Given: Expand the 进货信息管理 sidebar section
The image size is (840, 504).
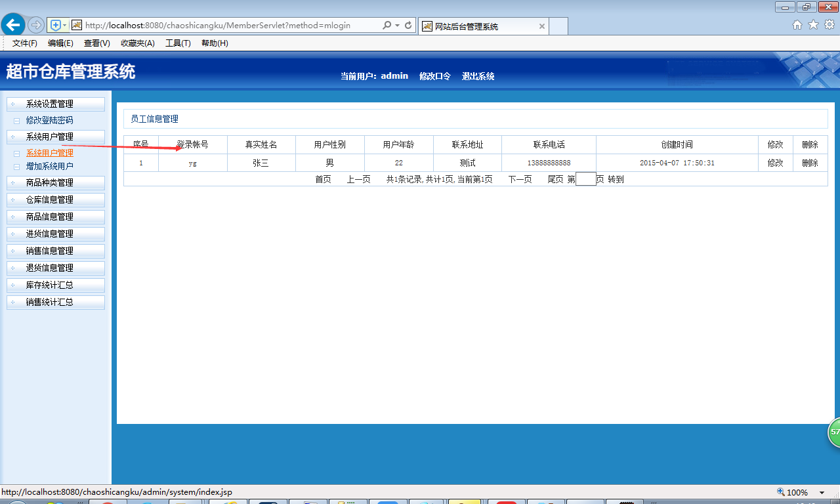Looking at the screenshot, I should (x=55, y=234).
